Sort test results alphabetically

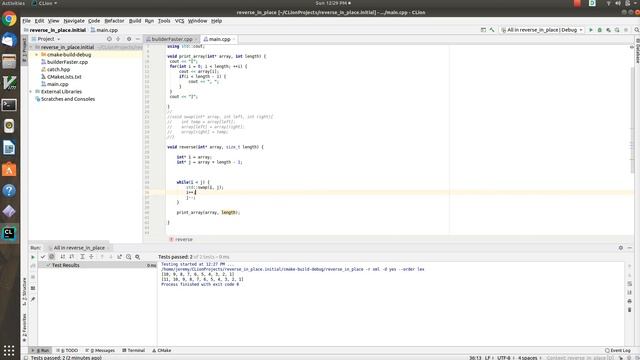(x=62, y=257)
